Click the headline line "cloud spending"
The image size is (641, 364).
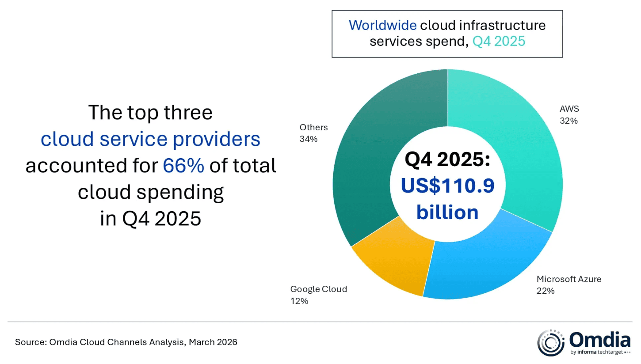point(150,192)
